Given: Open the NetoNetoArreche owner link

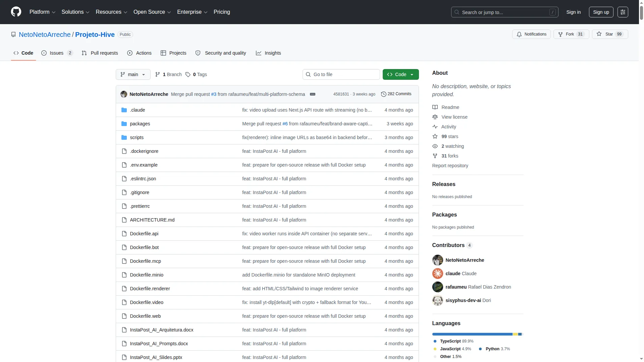Looking at the screenshot, I should pos(45,35).
